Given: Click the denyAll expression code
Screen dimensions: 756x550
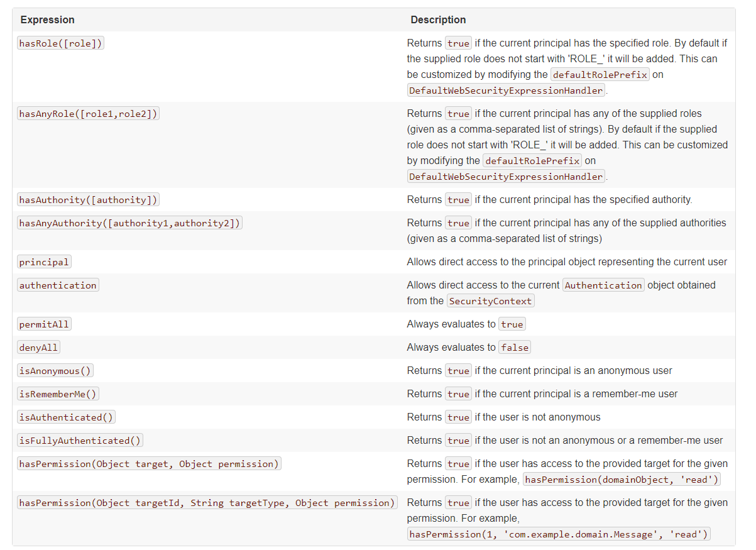Looking at the screenshot, I should point(39,348).
